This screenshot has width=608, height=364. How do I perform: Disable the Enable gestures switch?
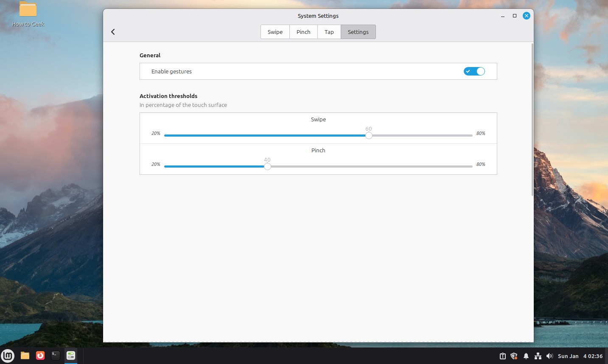pos(474,71)
